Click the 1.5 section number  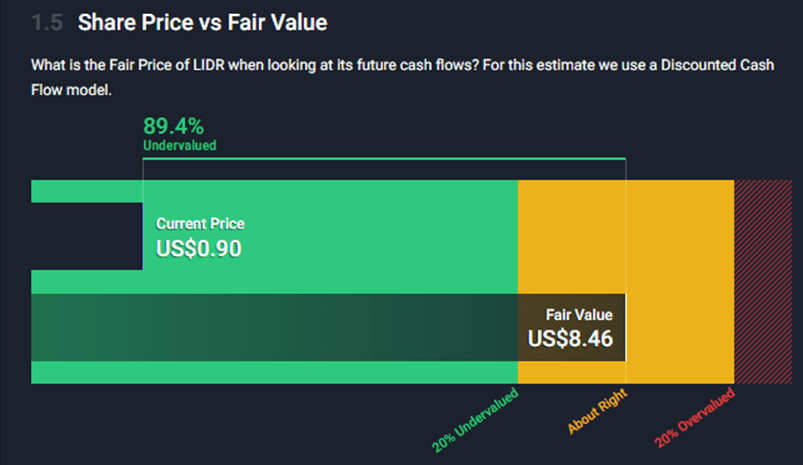coord(47,23)
